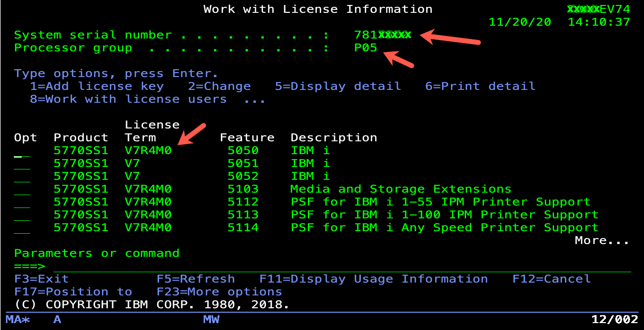Click F11=Display Usage Information
644x330 pixels.
pyautogui.click(x=374, y=279)
